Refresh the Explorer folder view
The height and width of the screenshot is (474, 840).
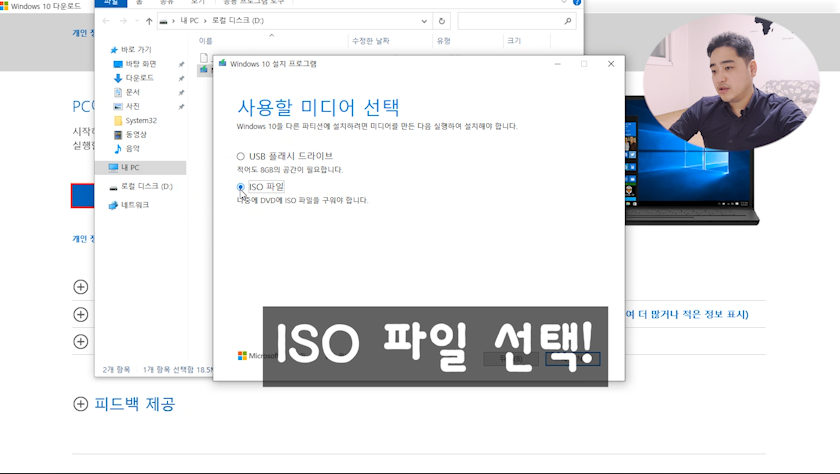coord(441,21)
